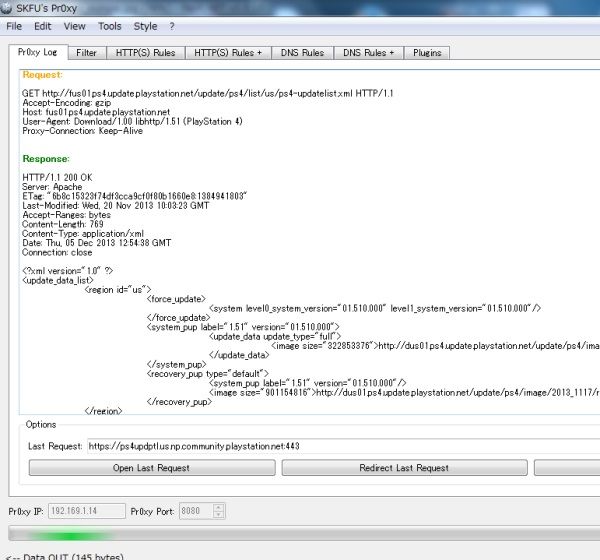Click the update_data update_type="full" line

(275, 336)
